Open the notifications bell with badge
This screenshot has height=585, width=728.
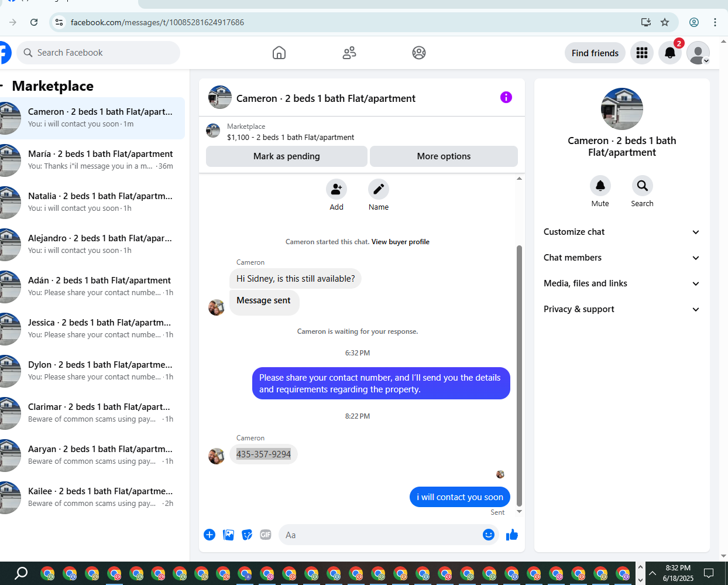670,53
